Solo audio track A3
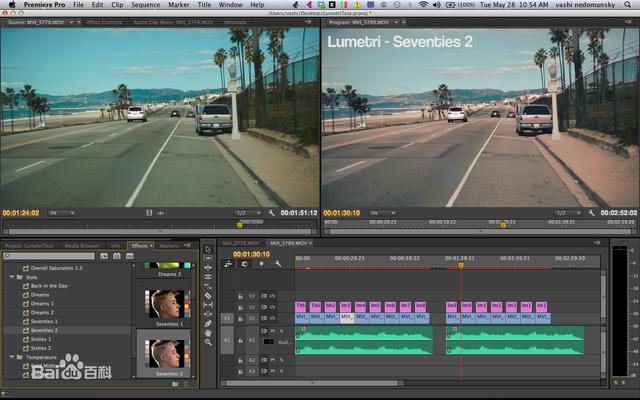640x400 pixels. click(x=282, y=371)
